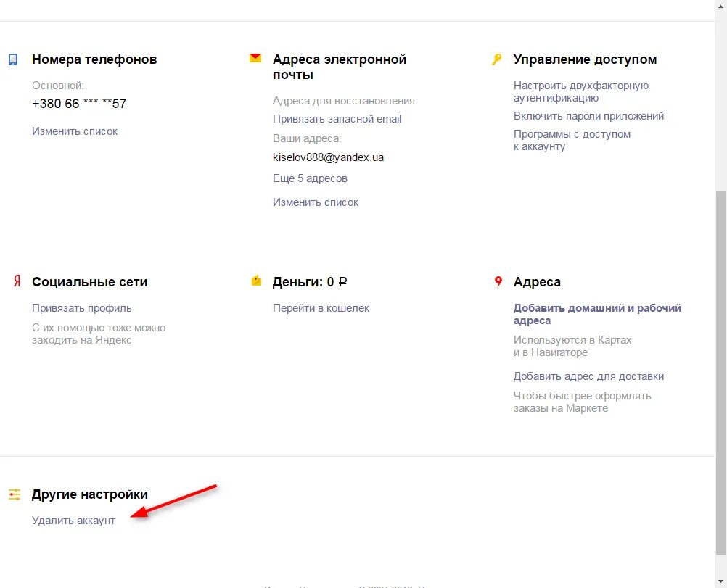Click Привязать профиль link
727x588 pixels.
(81, 308)
